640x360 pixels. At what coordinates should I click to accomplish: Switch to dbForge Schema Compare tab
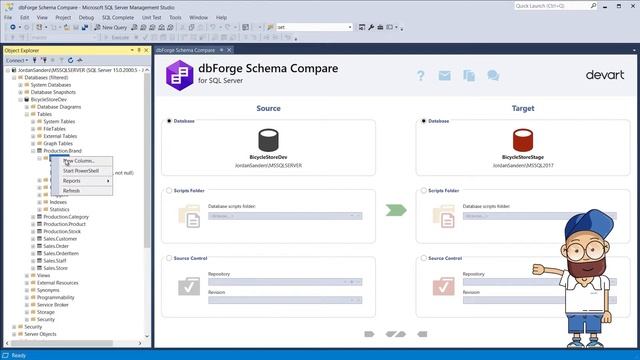(x=185, y=50)
